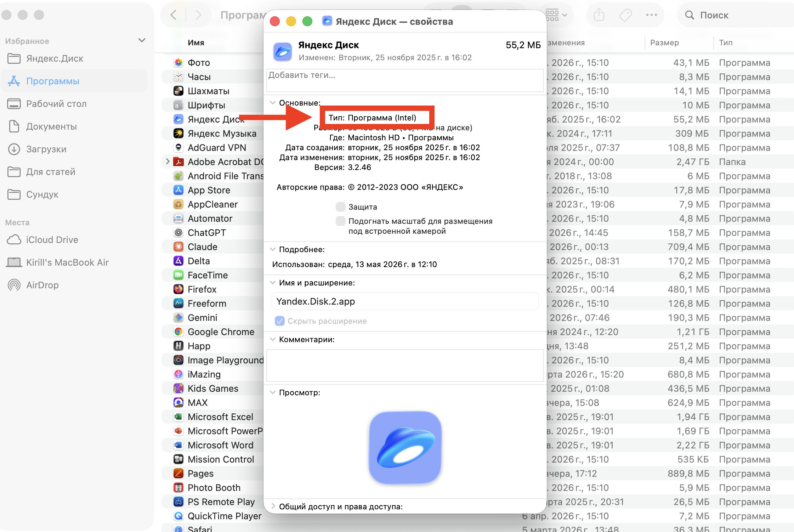
Task: Click the Microsoft Word app icon
Action: coord(178,445)
